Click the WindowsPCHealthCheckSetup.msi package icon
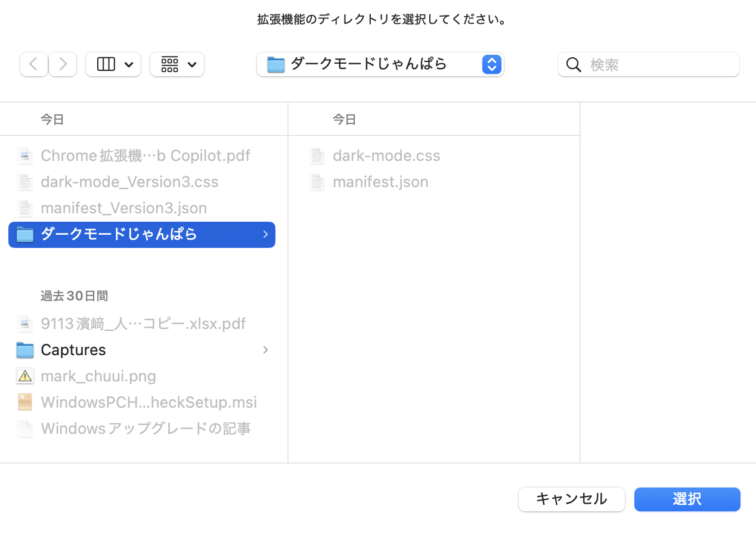This screenshot has width=756, height=534. [25, 402]
